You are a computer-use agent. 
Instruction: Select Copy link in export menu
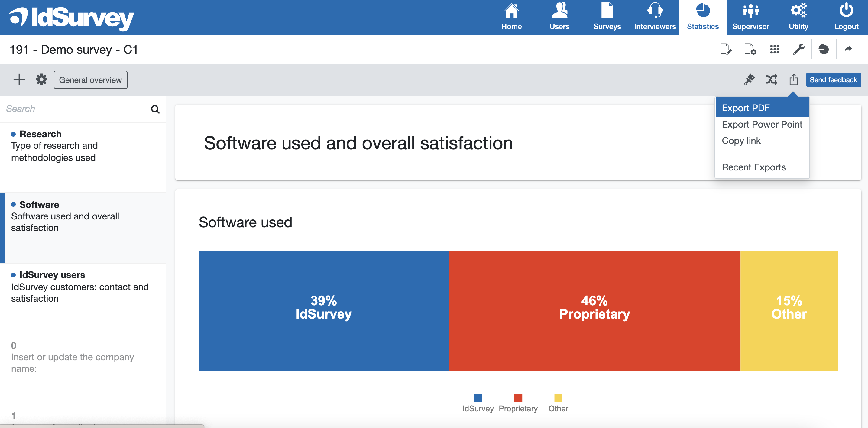point(762,141)
